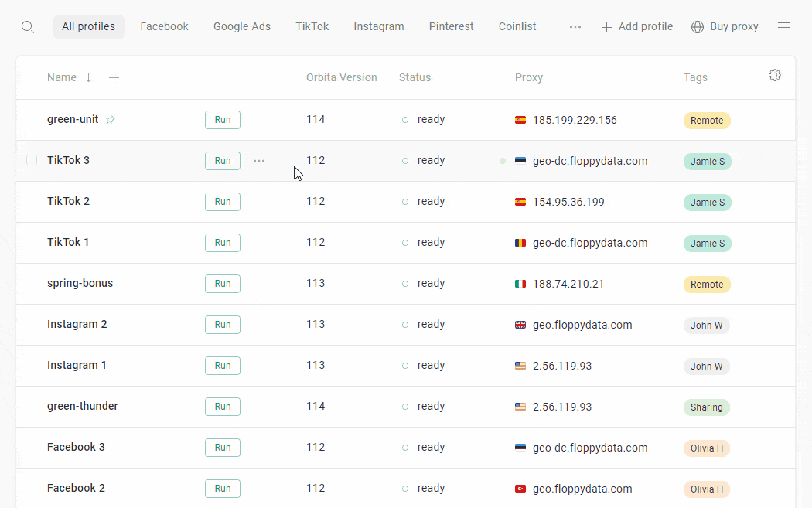
Task: Click the John W tag on Instagram 2
Action: click(x=706, y=326)
